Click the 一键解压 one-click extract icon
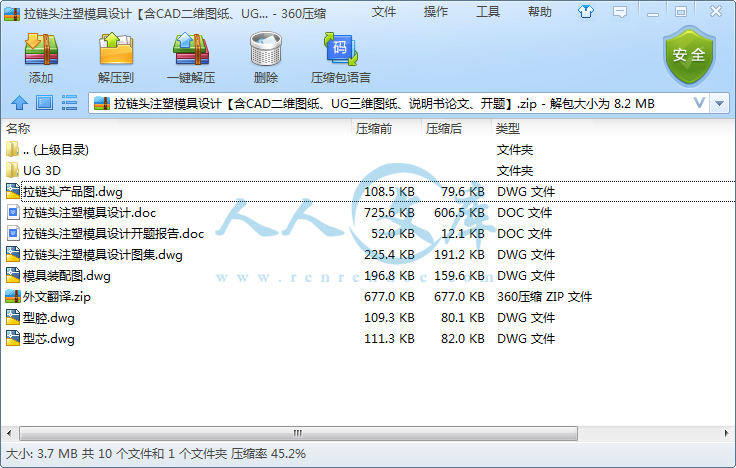The width and height of the screenshot is (736, 468). 191,49
